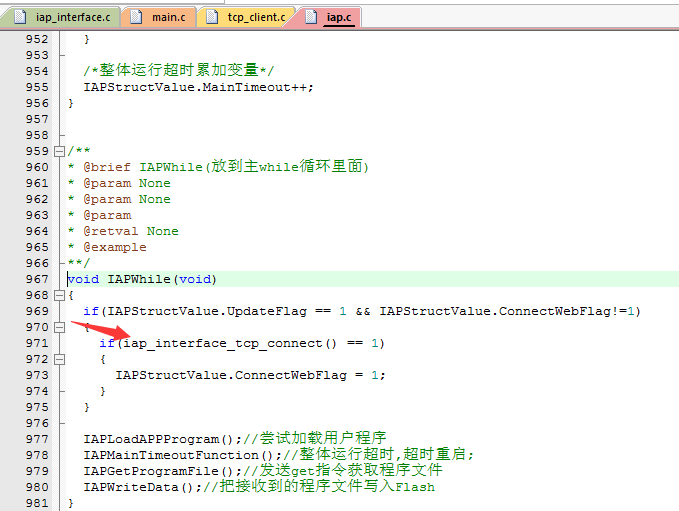
Task: Click the 整体运行超时累加变量 comment
Action: point(178,70)
